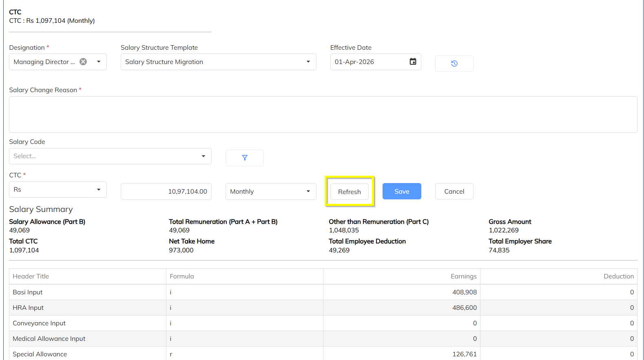
Task: Click the salary history clock icon
Action: (454, 64)
